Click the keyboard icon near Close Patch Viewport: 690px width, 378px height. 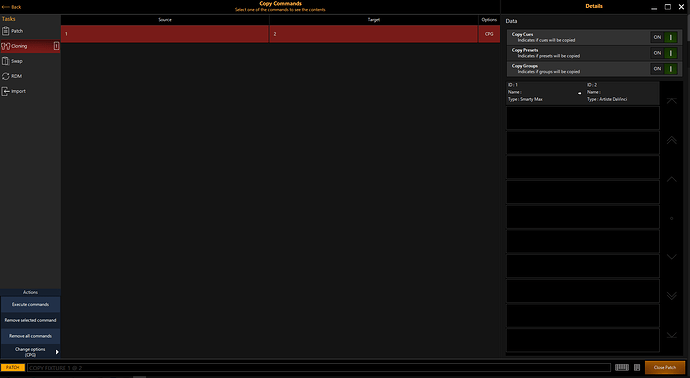click(x=622, y=367)
